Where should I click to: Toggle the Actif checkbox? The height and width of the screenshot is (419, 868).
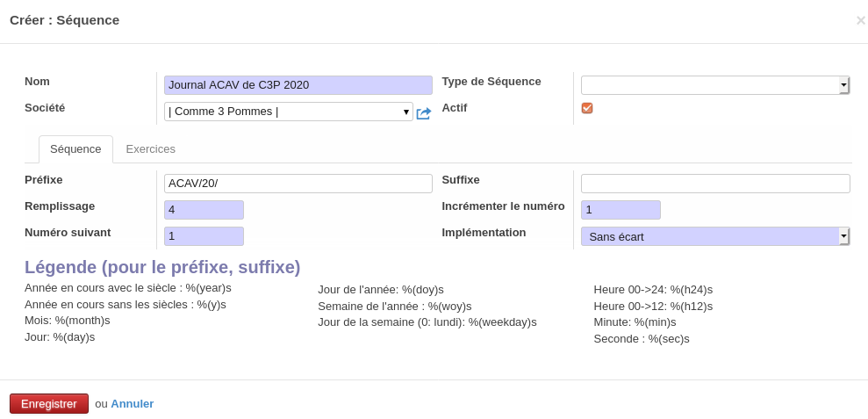pyautogui.click(x=587, y=108)
